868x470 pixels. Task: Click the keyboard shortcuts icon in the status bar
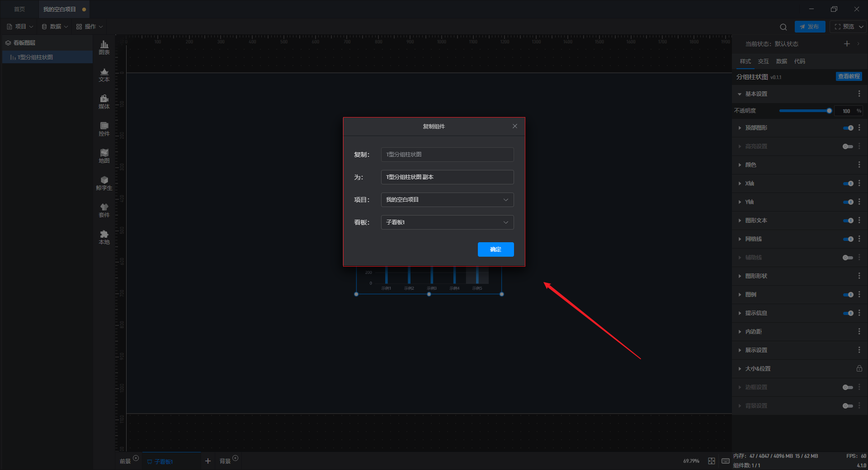click(726, 461)
